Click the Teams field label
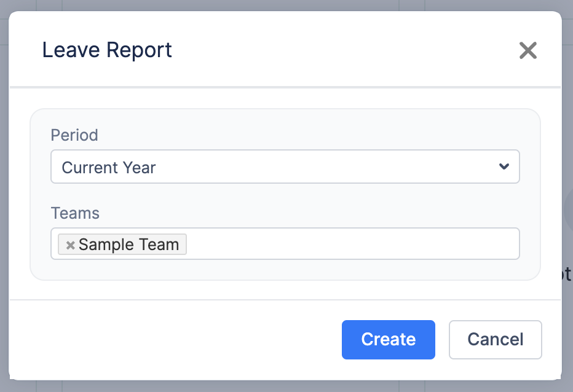This screenshot has height=392, width=573. click(75, 213)
